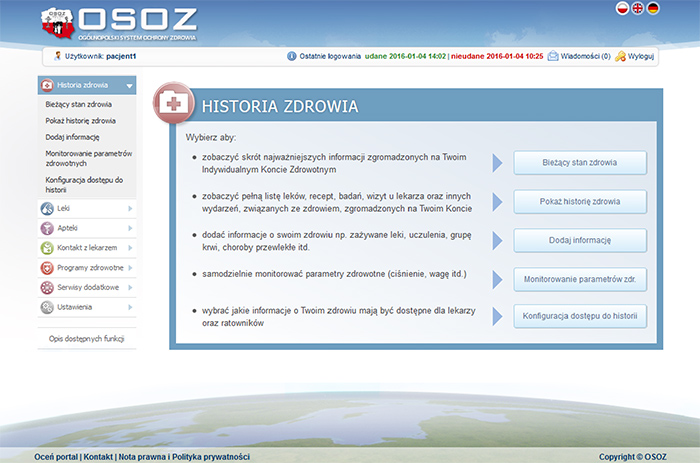Click the OSOZ logo in the header
This screenshot has width=700, height=463.
click(x=119, y=24)
